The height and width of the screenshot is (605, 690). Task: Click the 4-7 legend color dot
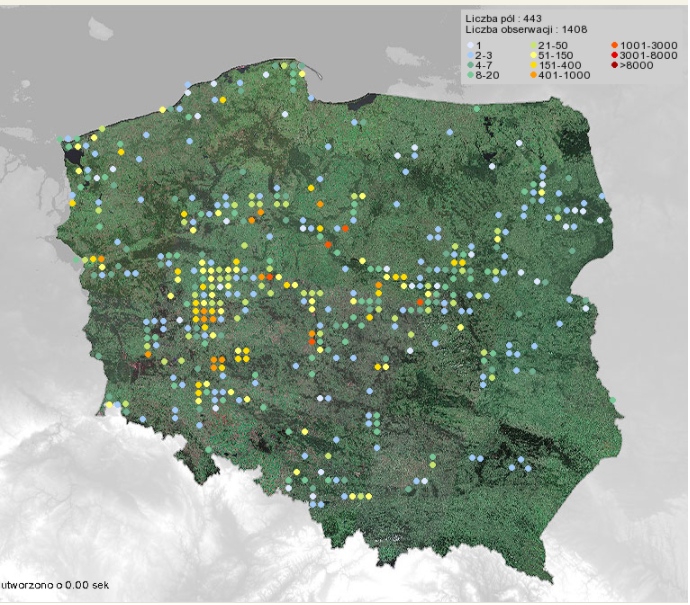(470, 65)
